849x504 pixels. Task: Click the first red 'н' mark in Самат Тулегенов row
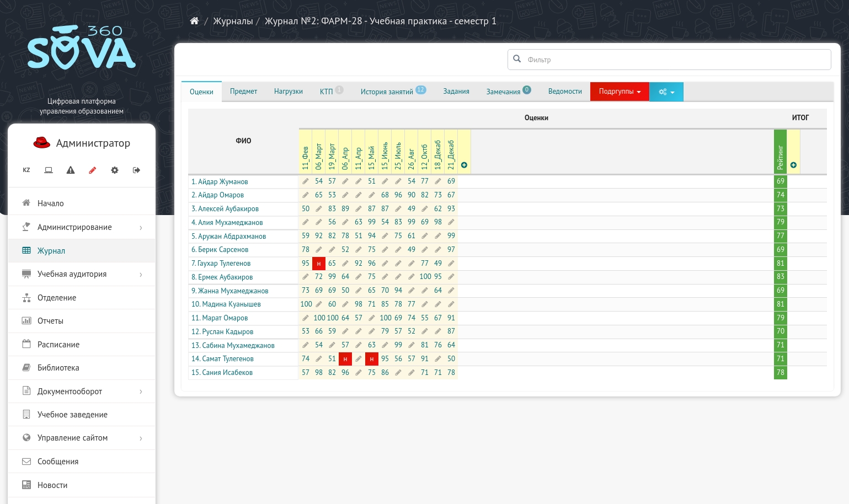[x=345, y=359]
